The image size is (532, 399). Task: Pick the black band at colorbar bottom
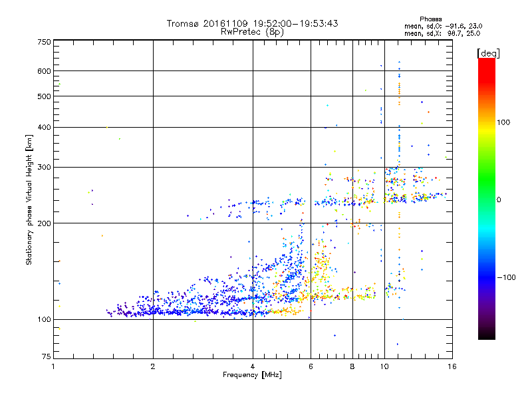[487, 334]
